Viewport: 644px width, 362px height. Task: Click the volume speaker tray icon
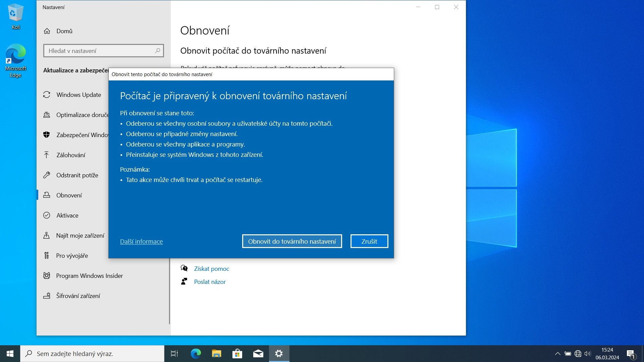(x=588, y=354)
